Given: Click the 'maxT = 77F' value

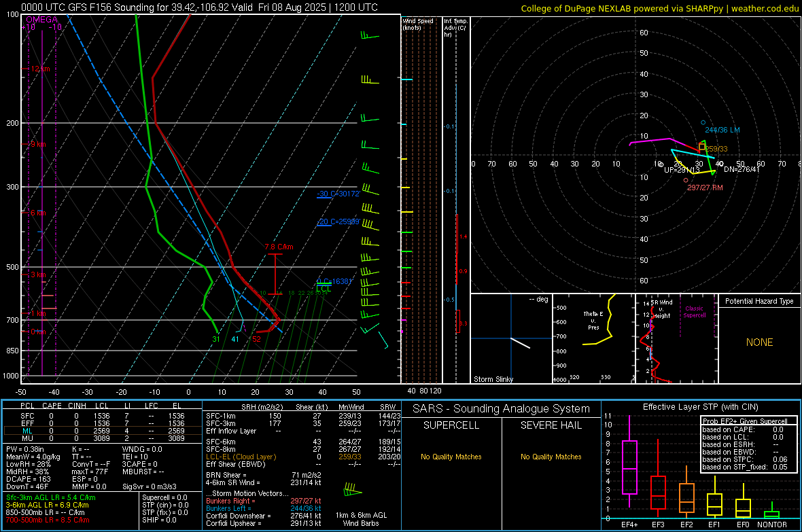Looking at the screenshot, I should tap(90, 472).
